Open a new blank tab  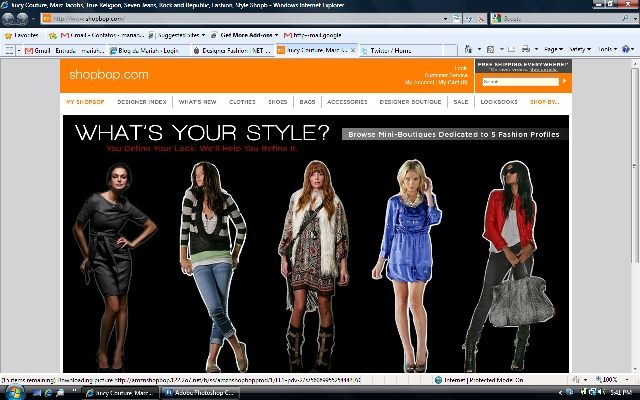450,50
